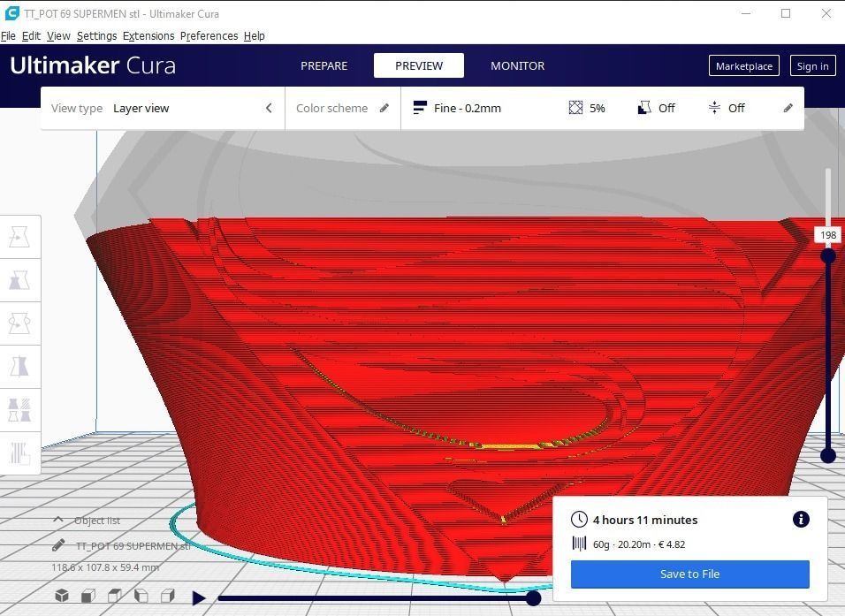Switch to the PREPARE stage

coord(324,65)
